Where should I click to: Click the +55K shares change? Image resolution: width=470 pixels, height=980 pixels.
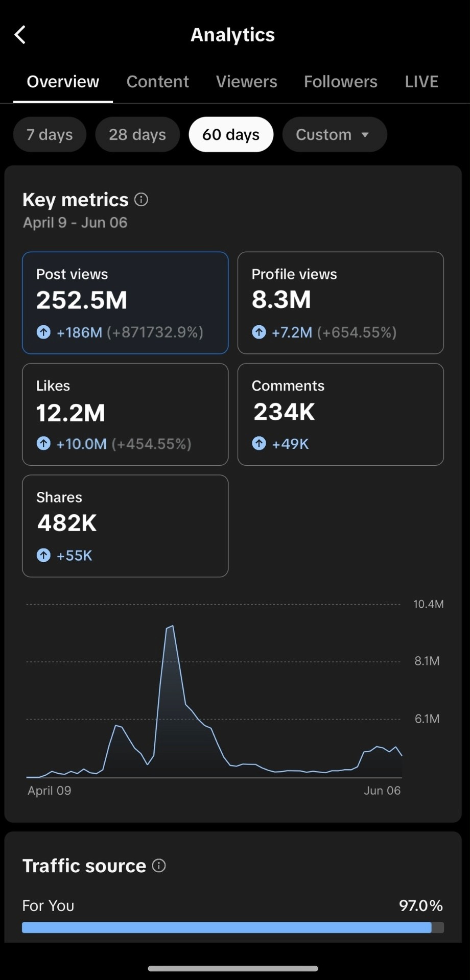(75, 556)
